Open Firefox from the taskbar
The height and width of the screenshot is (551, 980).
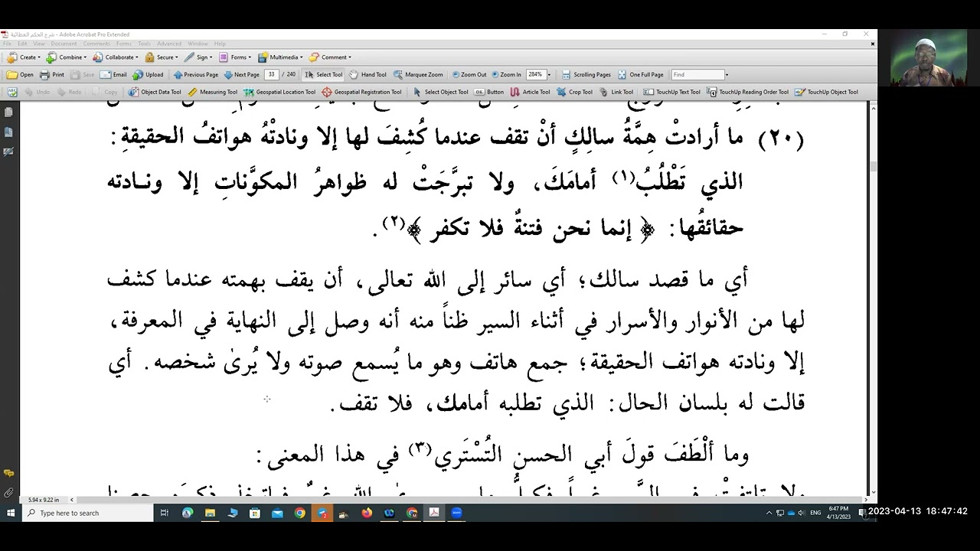[x=367, y=513]
